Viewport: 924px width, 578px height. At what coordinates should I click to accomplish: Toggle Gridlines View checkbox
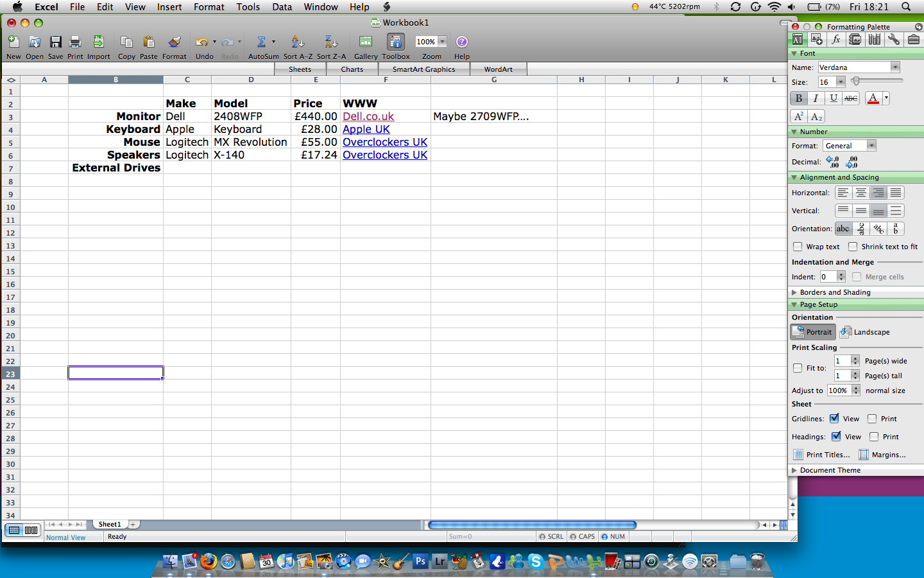tap(834, 419)
